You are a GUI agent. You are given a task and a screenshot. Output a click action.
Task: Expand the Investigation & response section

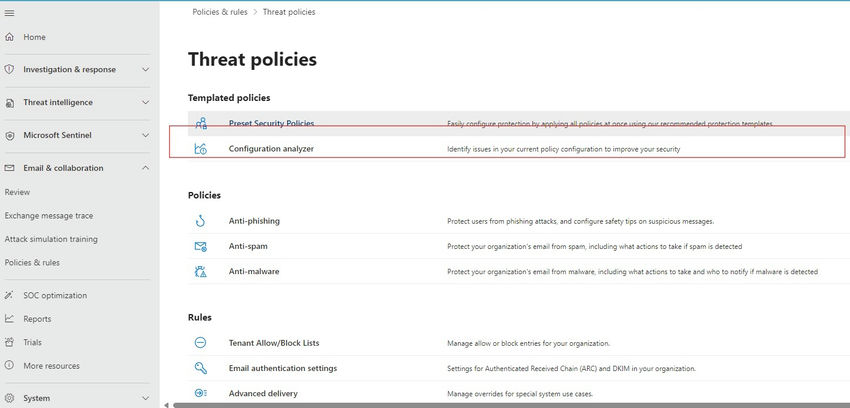click(146, 70)
